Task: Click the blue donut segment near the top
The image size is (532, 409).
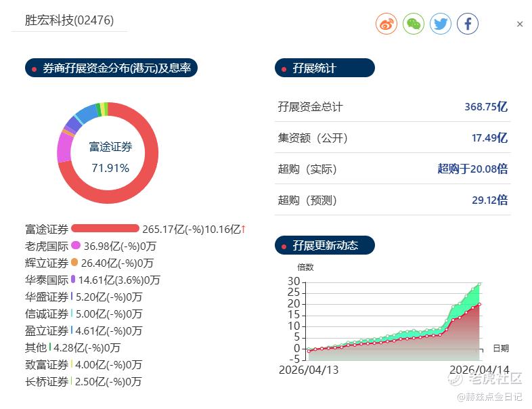Action: tap(87, 113)
